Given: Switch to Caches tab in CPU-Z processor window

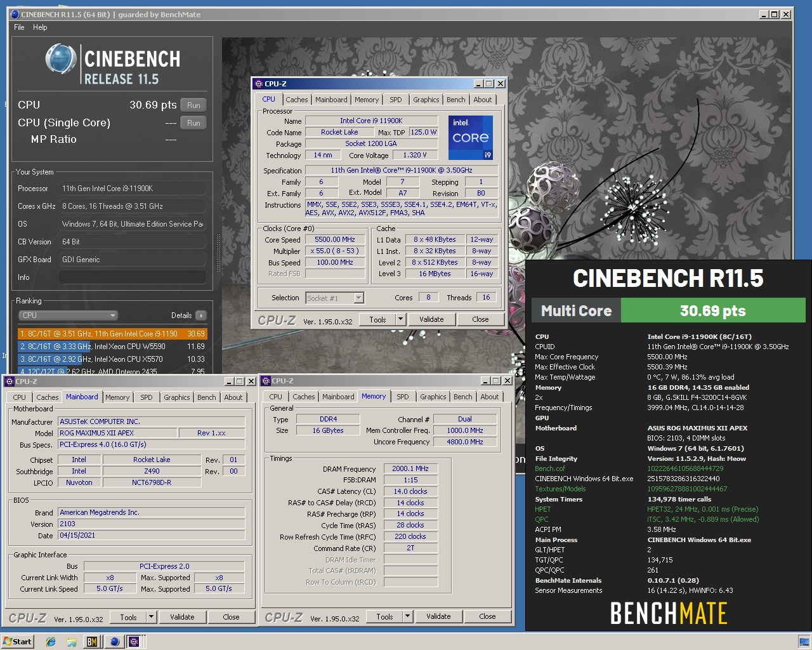Looking at the screenshot, I should click(296, 100).
